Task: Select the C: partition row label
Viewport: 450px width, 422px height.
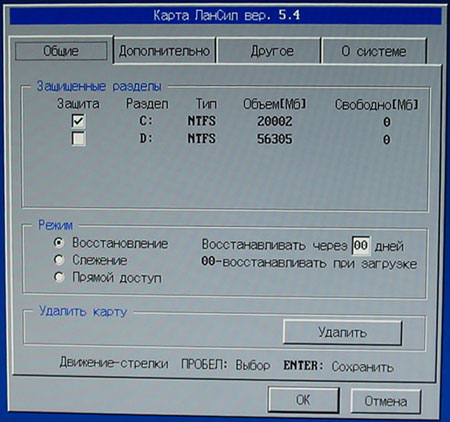Action: tap(146, 121)
